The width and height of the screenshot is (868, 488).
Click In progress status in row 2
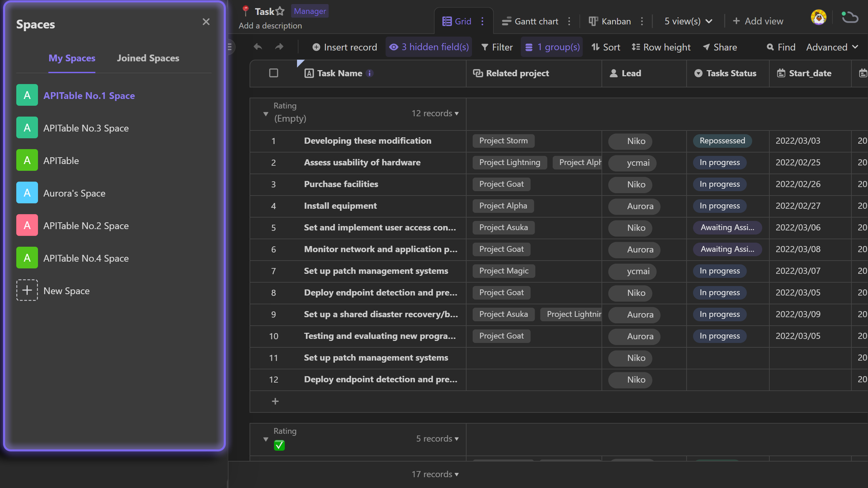coord(719,162)
